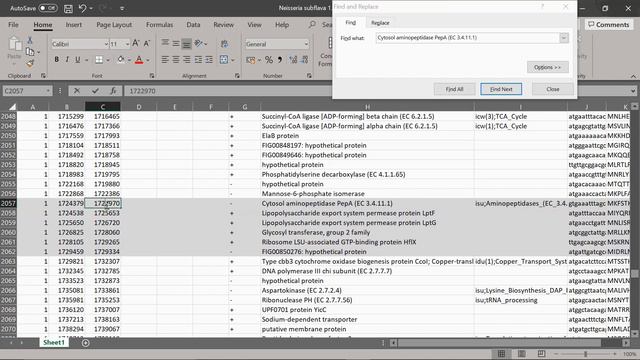Click Find Next button
The height and width of the screenshot is (360, 640).
(501, 89)
